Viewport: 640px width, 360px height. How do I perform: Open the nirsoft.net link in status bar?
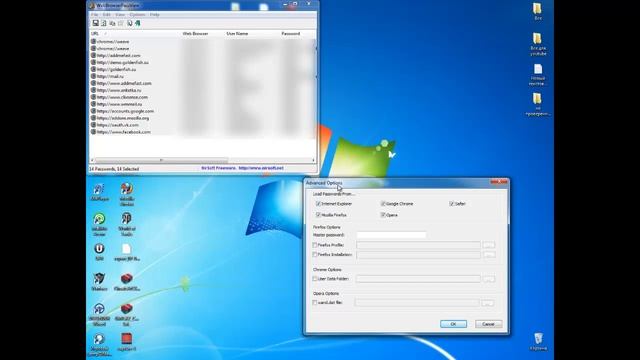pos(261,168)
